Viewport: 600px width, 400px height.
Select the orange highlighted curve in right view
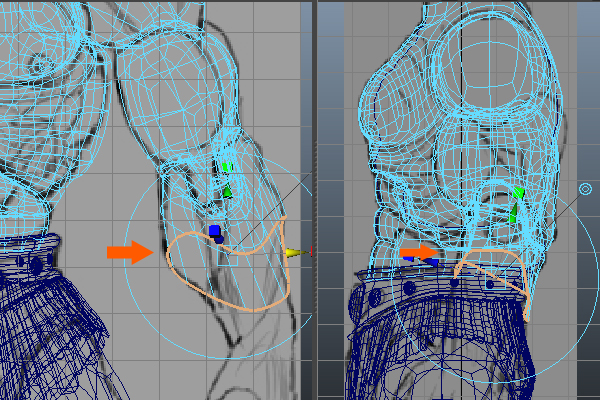[x=512, y=262]
